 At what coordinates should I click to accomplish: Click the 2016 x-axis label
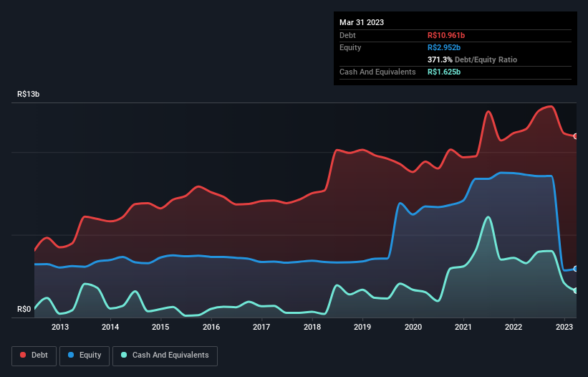coord(211,327)
